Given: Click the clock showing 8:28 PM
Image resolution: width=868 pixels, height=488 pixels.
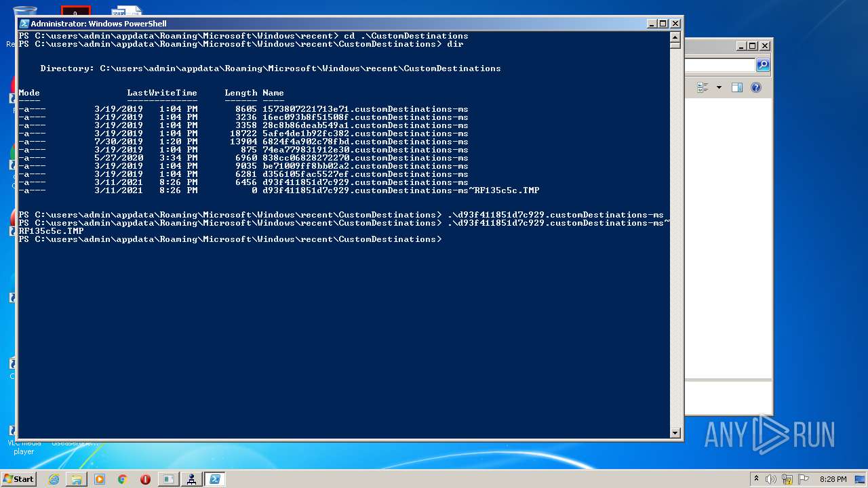Looking at the screenshot, I should (x=833, y=479).
